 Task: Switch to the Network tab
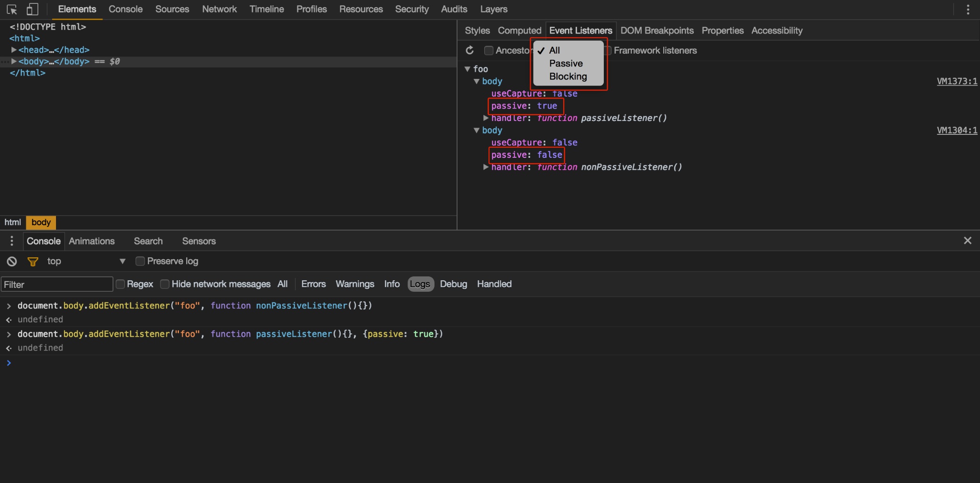(219, 9)
